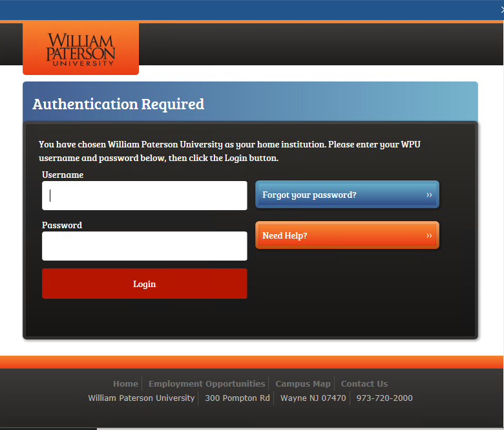Click the Wayne NJ 07470 footer text
Viewport: 504px width, 430px height.
point(313,398)
